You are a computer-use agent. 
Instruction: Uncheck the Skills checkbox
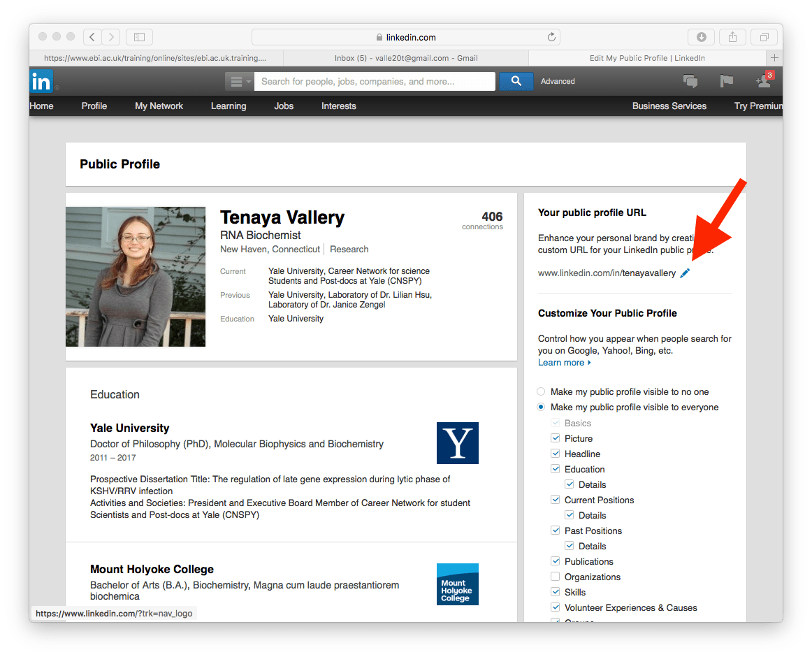(x=555, y=592)
